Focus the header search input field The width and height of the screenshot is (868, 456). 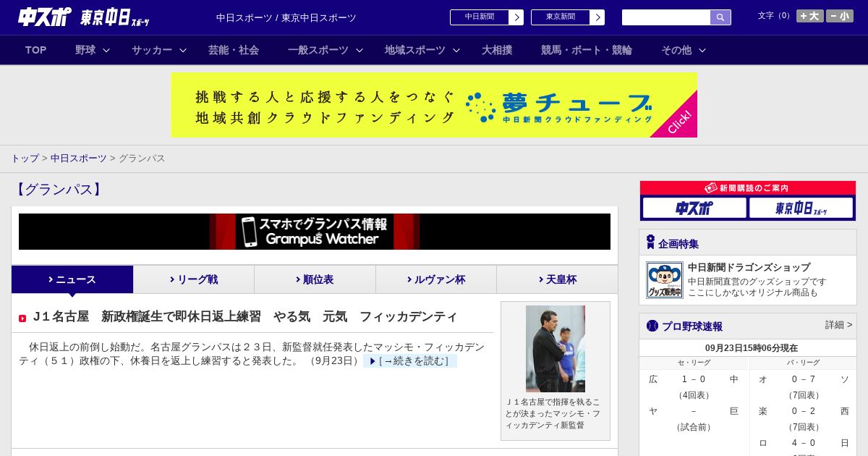pyautogui.click(x=666, y=17)
